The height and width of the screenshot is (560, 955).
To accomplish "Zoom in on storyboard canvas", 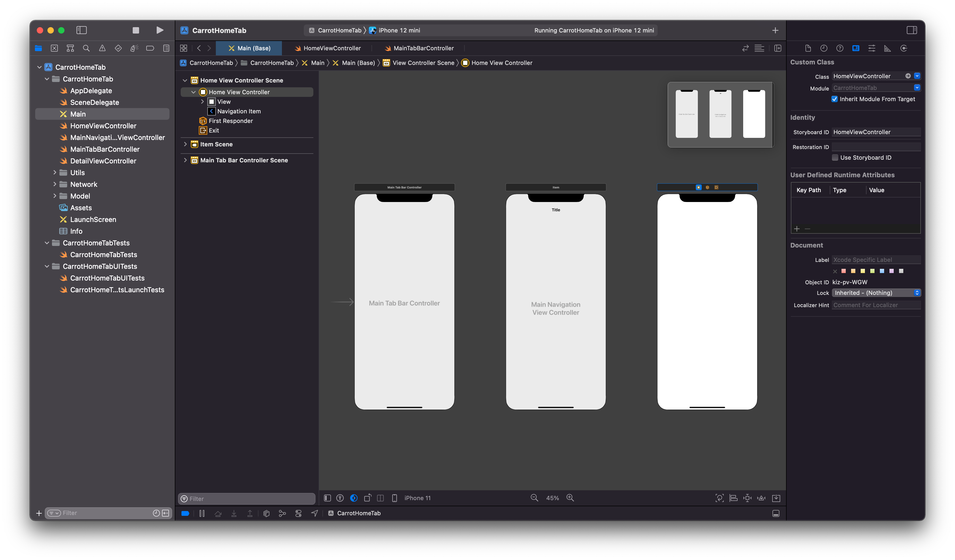I will (570, 498).
